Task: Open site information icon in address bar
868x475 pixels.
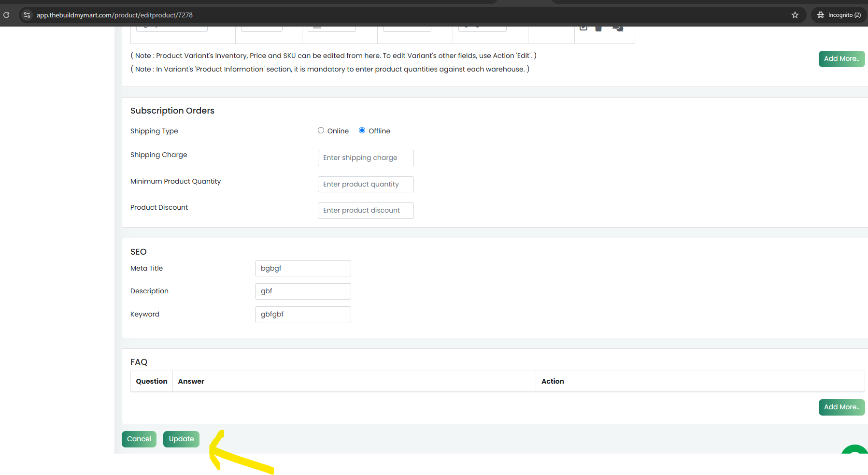Action: tap(27, 15)
